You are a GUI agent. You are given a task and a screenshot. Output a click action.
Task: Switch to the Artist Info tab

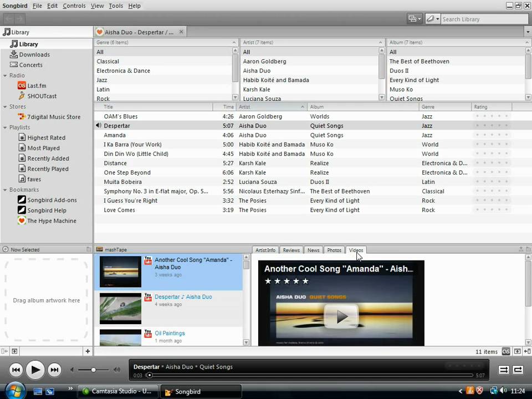(265, 250)
